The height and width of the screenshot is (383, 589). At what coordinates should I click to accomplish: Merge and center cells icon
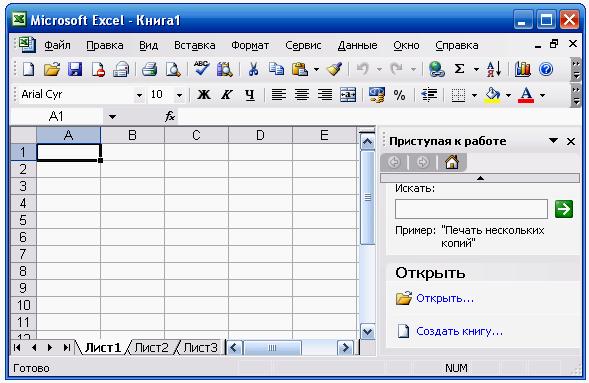[x=348, y=95]
